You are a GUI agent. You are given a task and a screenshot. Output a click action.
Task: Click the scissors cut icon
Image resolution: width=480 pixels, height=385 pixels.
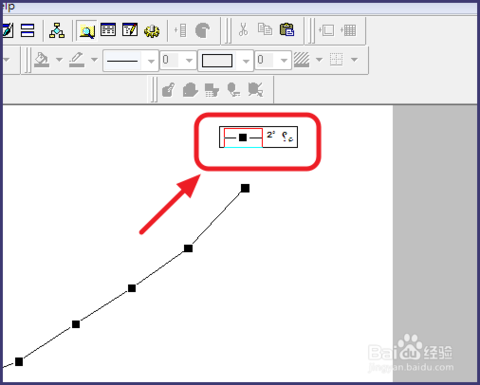(243, 30)
